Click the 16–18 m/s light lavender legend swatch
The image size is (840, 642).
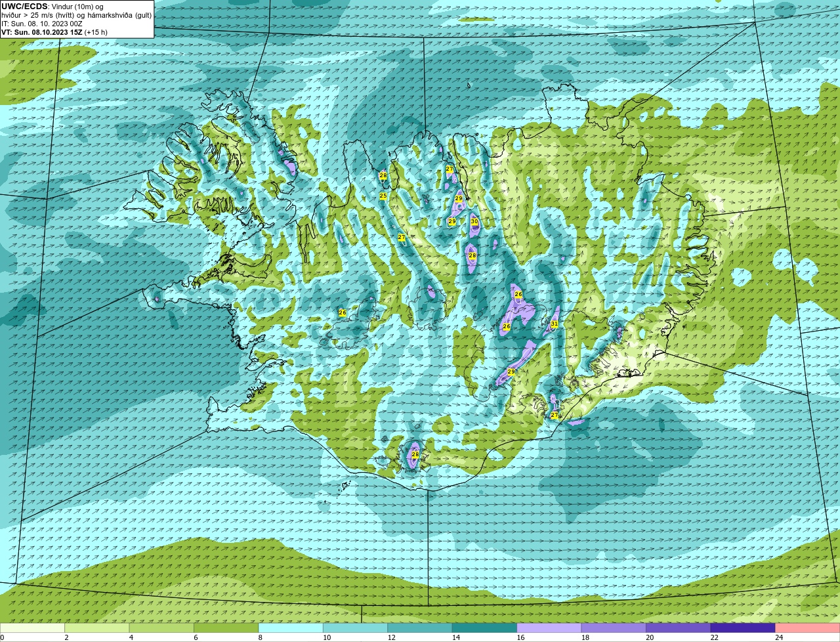point(549,628)
